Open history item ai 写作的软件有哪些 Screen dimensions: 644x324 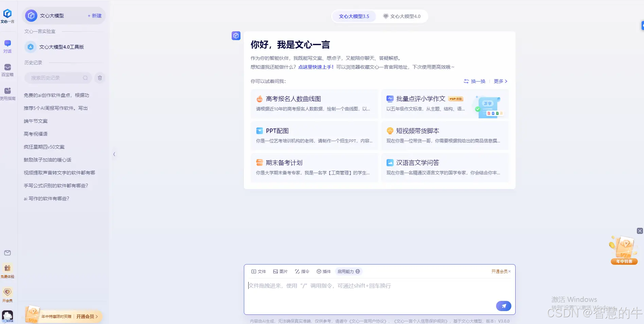[47, 199]
